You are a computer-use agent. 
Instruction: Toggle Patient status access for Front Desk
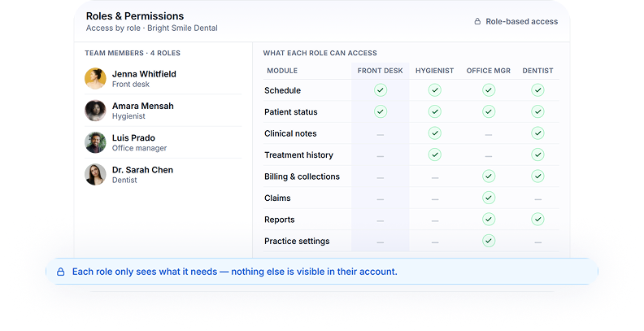381,111
